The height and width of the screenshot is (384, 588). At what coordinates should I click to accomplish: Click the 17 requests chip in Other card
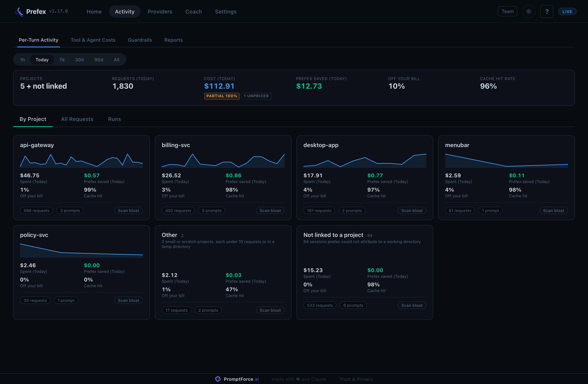[x=176, y=310]
